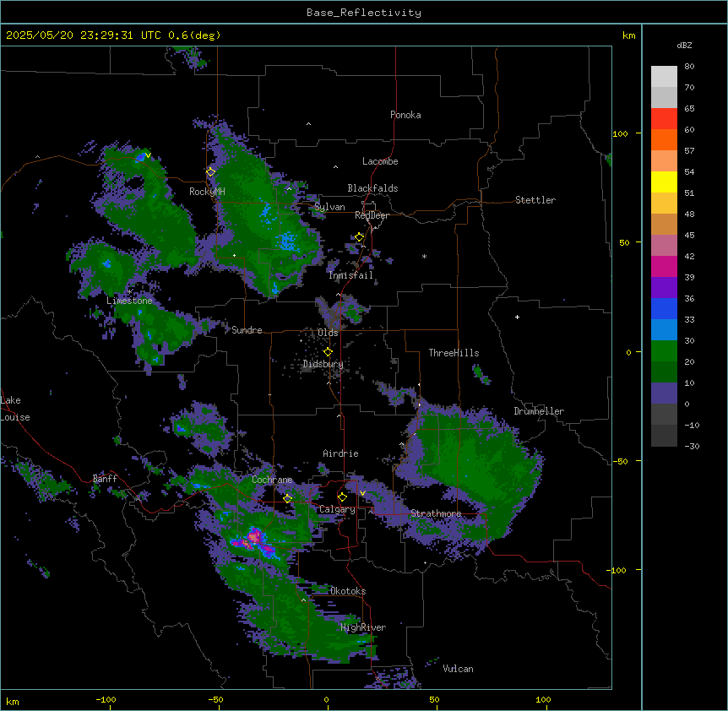Click the Vulcan label

point(458,669)
